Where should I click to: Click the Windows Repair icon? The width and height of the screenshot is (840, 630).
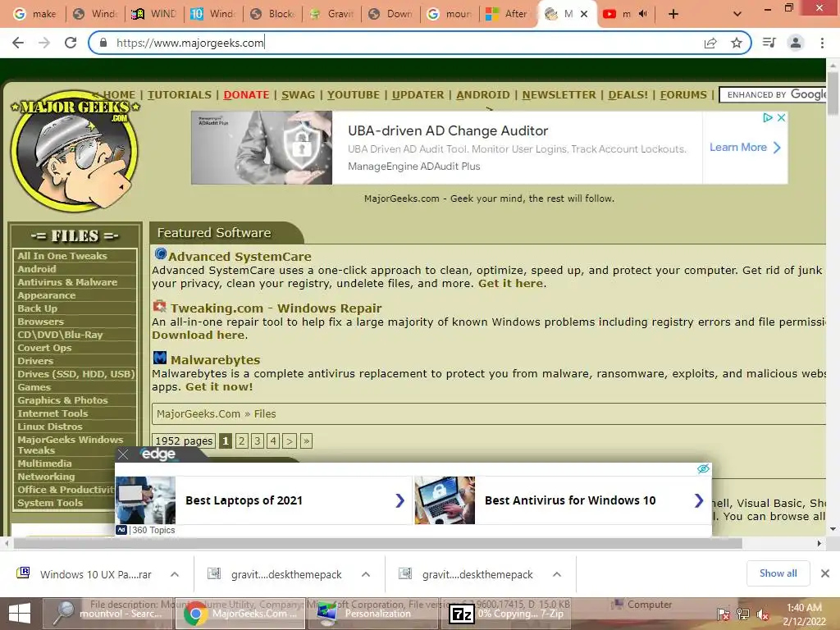(160, 306)
